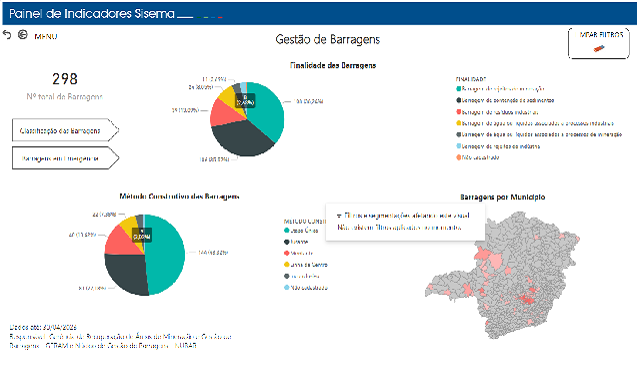
Task: Click the 298 total de Barragens card
Action: click(64, 85)
